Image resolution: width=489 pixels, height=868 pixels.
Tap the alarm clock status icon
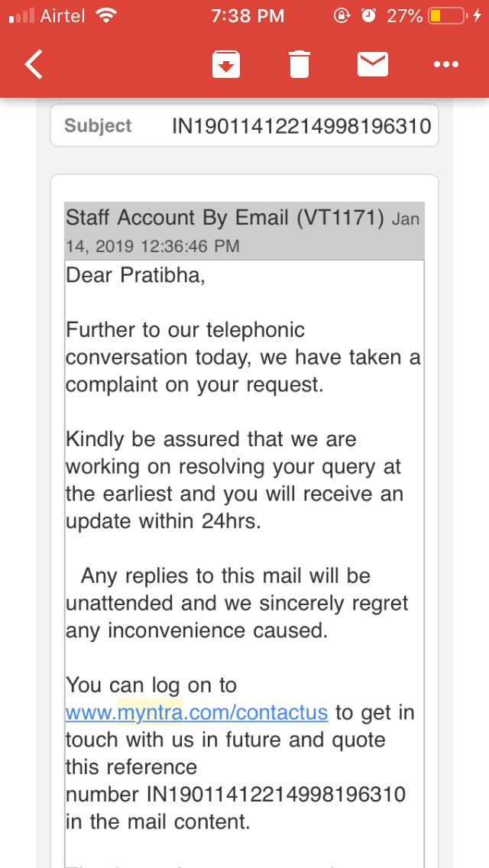point(368,15)
